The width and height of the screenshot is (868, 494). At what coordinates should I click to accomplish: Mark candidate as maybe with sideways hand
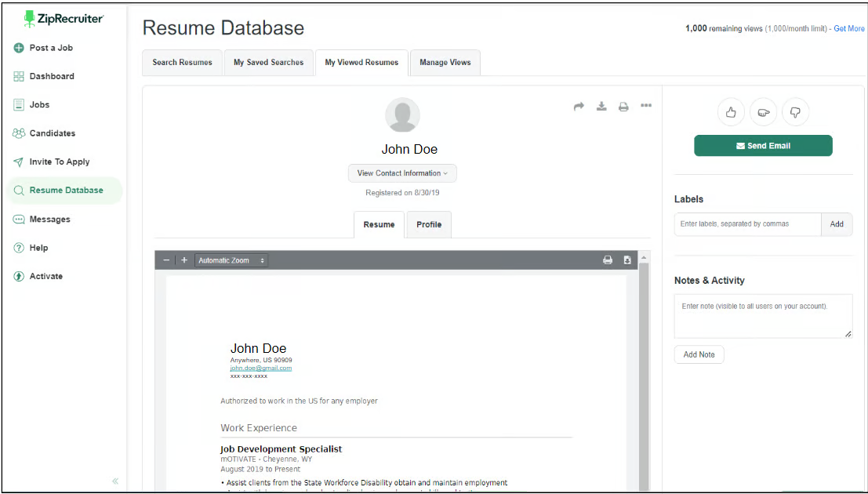764,112
